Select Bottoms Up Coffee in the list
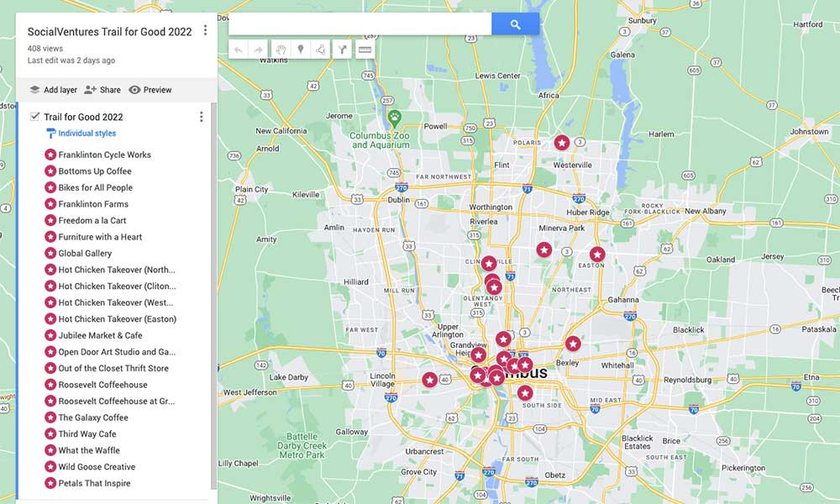Viewport: 840px width, 504px height. tap(95, 171)
